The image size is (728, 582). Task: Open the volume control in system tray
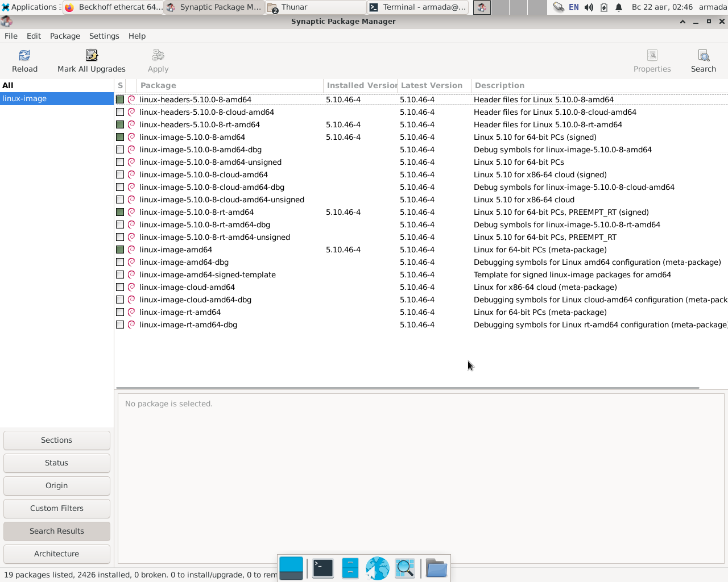[589, 7]
